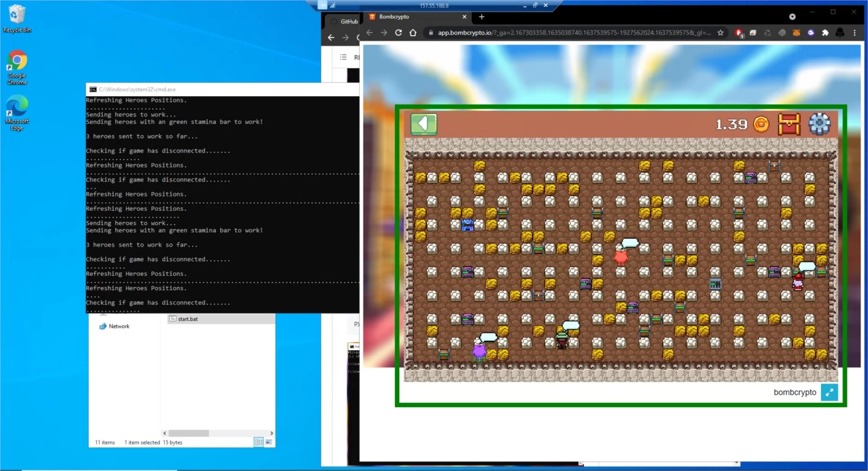The width and height of the screenshot is (868, 471).
Task: Toggle game fullscreen with the blue expand button
Action: [829, 392]
